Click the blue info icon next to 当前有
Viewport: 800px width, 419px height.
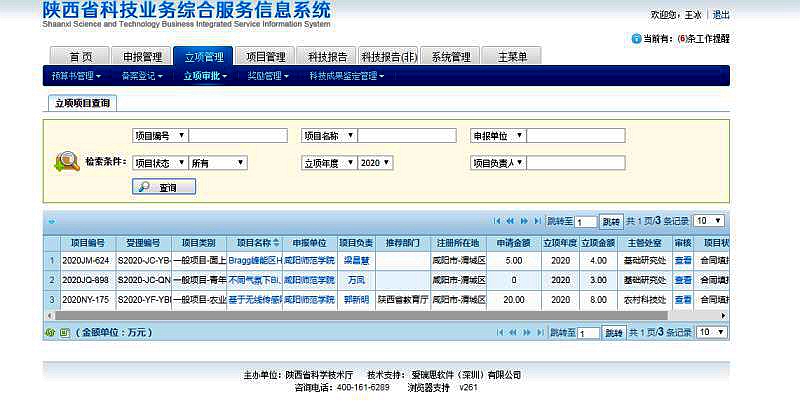pyautogui.click(x=636, y=39)
